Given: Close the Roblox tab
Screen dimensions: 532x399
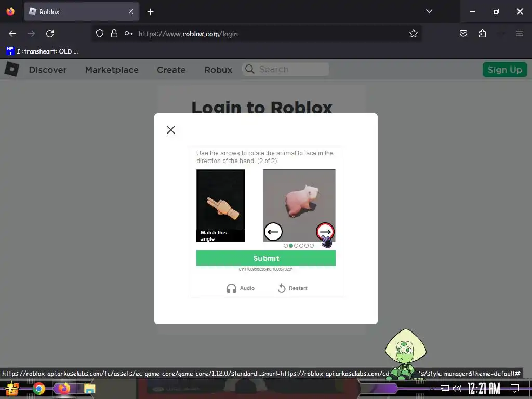Looking at the screenshot, I should click(130, 11).
